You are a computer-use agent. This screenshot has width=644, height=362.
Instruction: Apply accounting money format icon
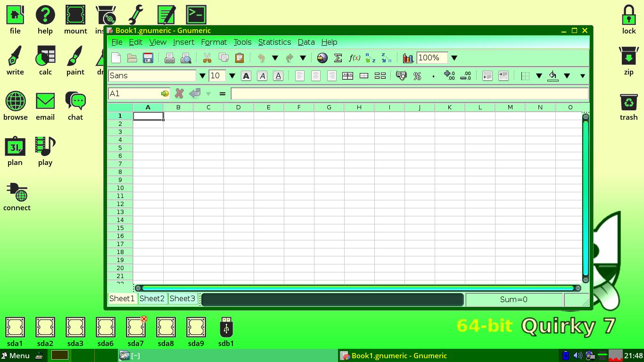(x=401, y=76)
